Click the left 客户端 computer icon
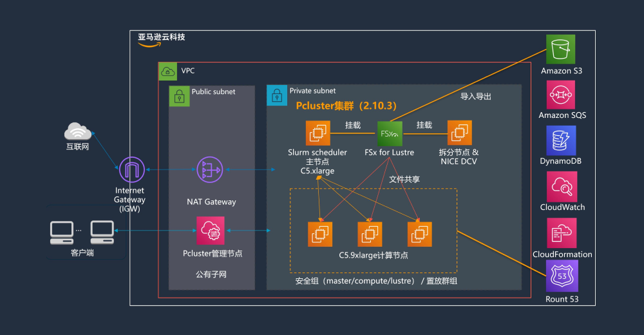The width and height of the screenshot is (644, 335). (x=62, y=233)
